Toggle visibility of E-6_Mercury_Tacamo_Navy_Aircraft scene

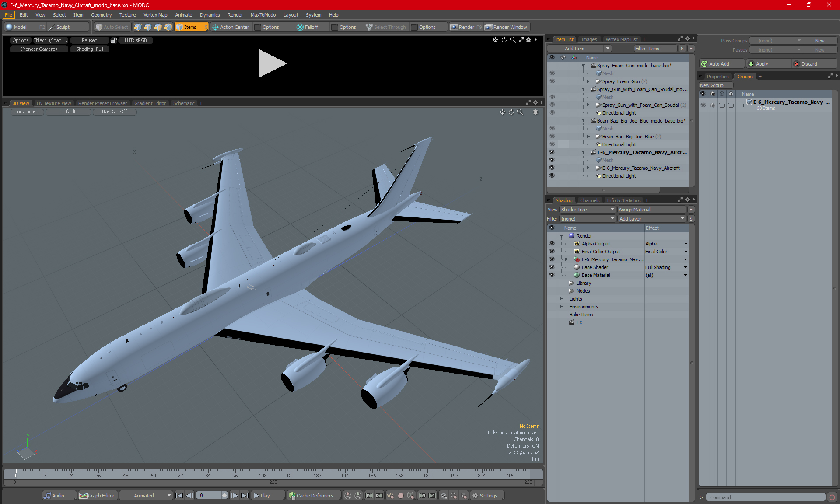coord(552,152)
